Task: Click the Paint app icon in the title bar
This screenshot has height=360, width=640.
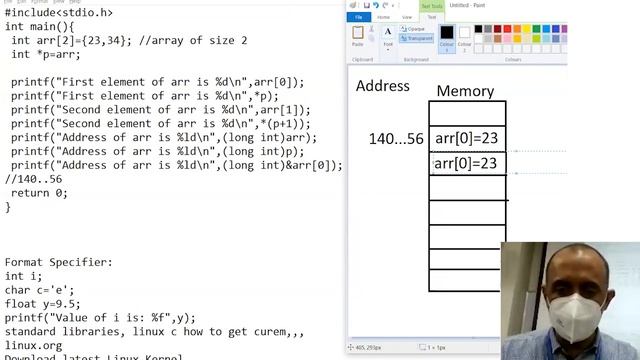Action: coord(353,5)
